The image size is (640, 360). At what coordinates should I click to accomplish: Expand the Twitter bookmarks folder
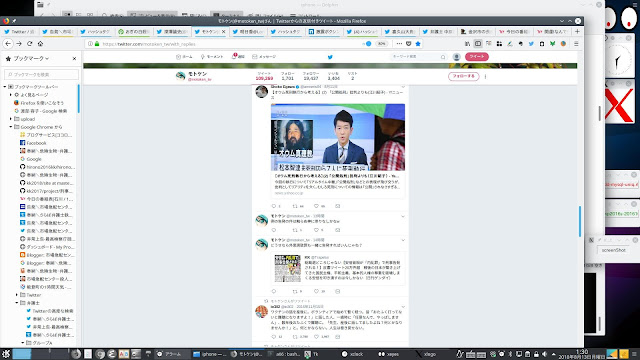17,295
